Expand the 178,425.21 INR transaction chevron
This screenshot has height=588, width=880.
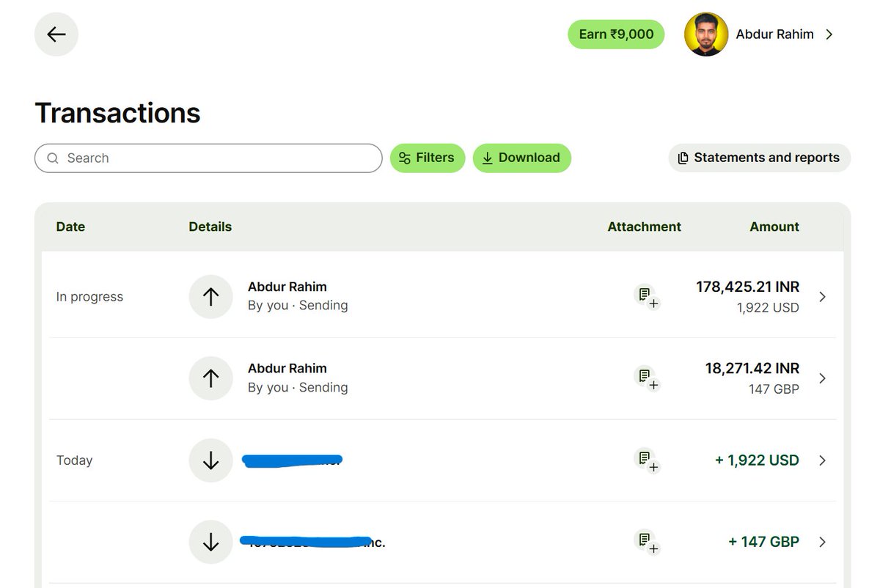822,296
